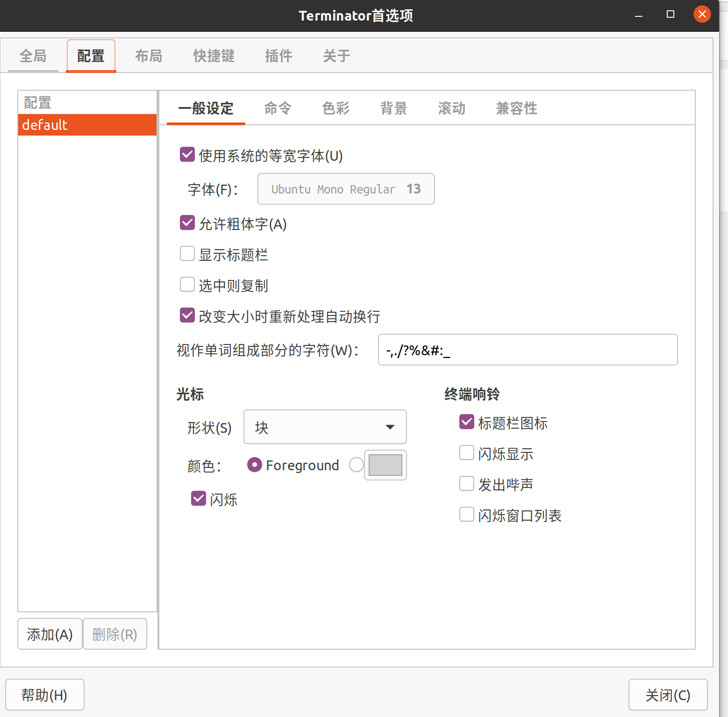Viewport: 728px width, 717px height.
Task: Open the 色彩 sub-tab
Action: (x=335, y=108)
